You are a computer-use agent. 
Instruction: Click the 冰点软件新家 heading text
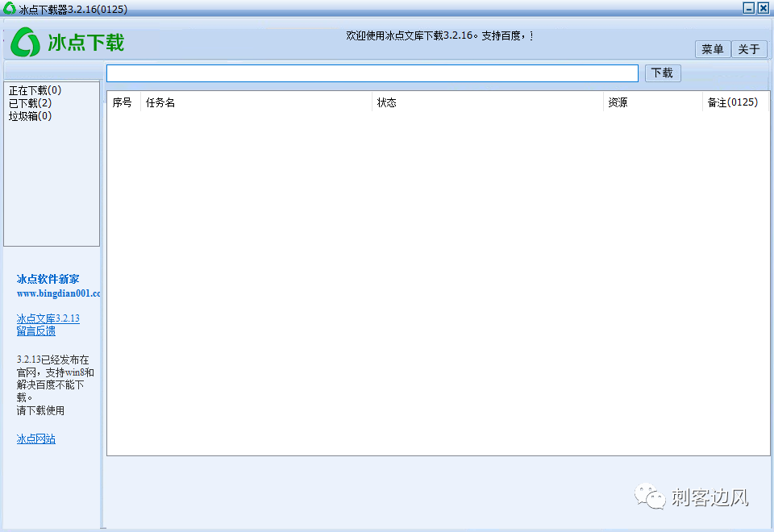click(x=48, y=279)
